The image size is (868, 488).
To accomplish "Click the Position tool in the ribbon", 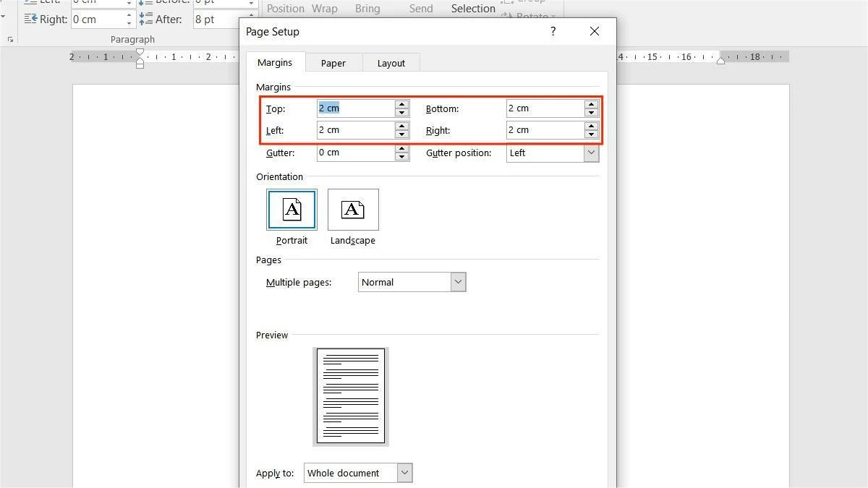I will [x=285, y=8].
